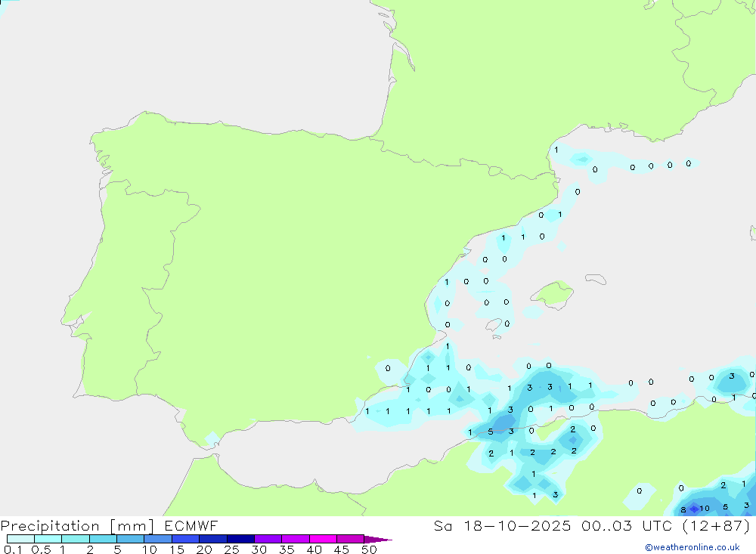The image size is (756, 554).
Task: Pick the 35–40 mm purple legend swatch
Action: [x=296, y=539]
